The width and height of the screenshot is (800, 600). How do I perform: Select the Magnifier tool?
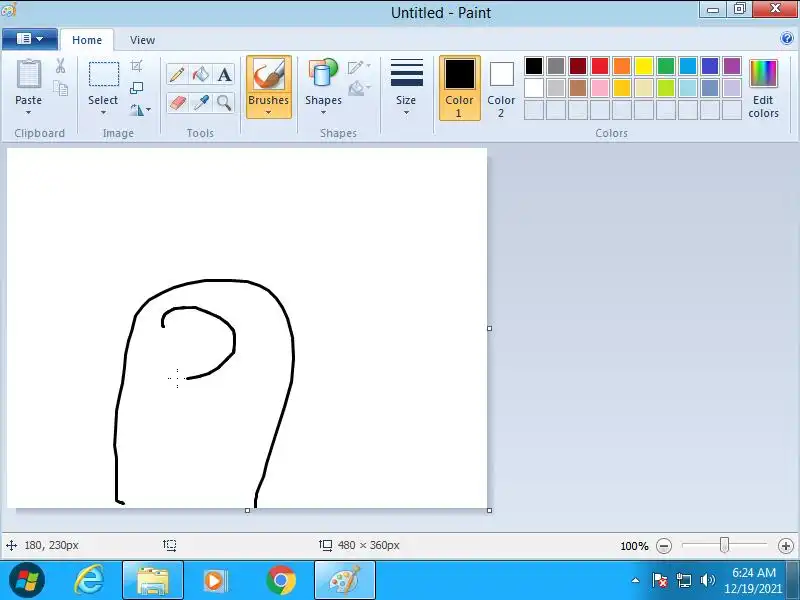pyautogui.click(x=224, y=103)
